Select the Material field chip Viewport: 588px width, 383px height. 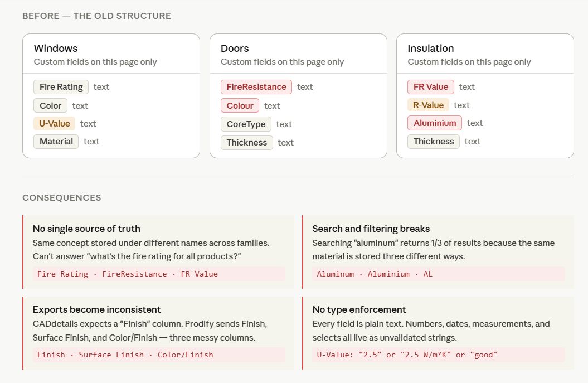tap(56, 142)
